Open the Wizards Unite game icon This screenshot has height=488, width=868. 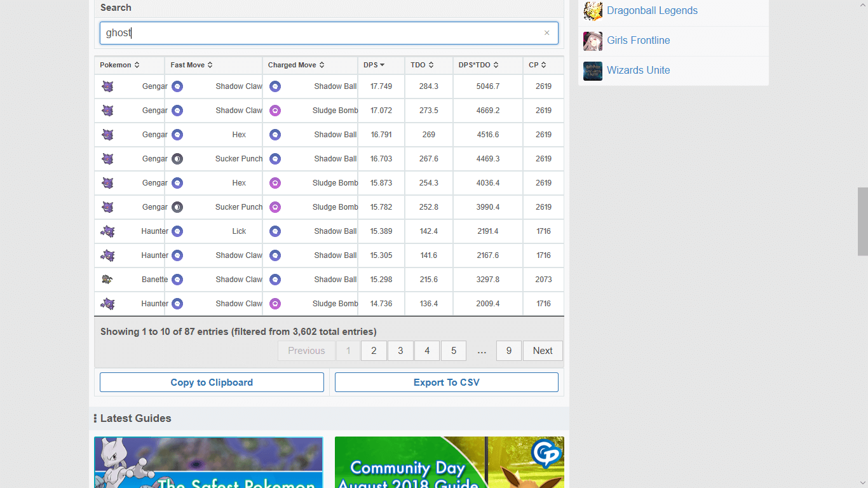click(x=593, y=71)
